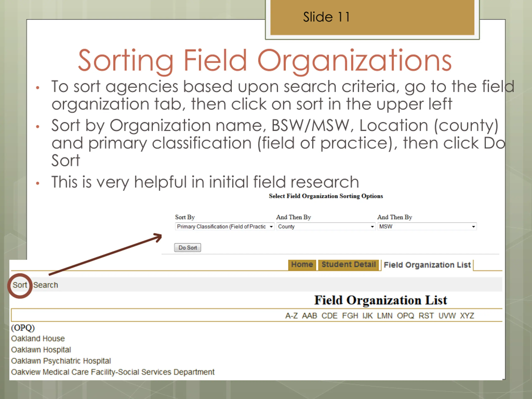Viewport: 532px width, 399px height.
Task: Click the Field Organization List heading
Action: (381, 300)
